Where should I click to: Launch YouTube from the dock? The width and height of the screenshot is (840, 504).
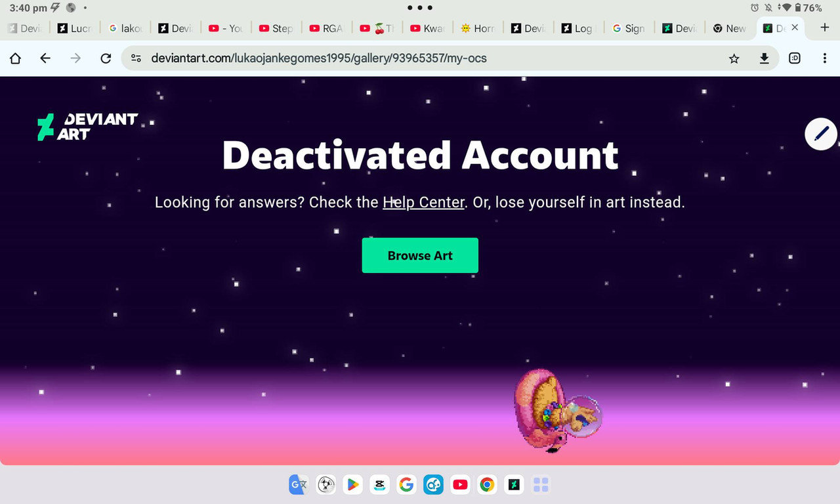pyautogui.click(x=460, y=485)
